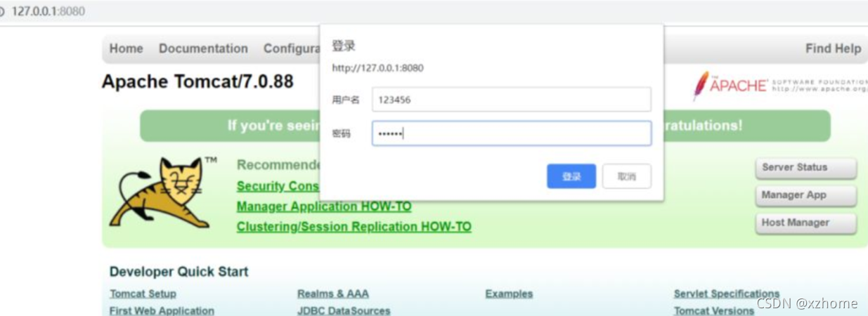Viewport: 868px width, 316px height.
Task: Open the Examples link
Action: (x=509, y=294)
